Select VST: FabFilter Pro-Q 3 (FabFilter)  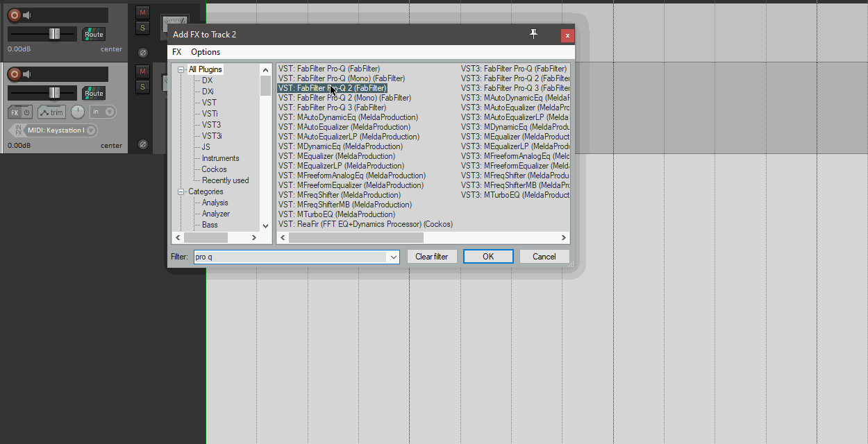[333, 108]
